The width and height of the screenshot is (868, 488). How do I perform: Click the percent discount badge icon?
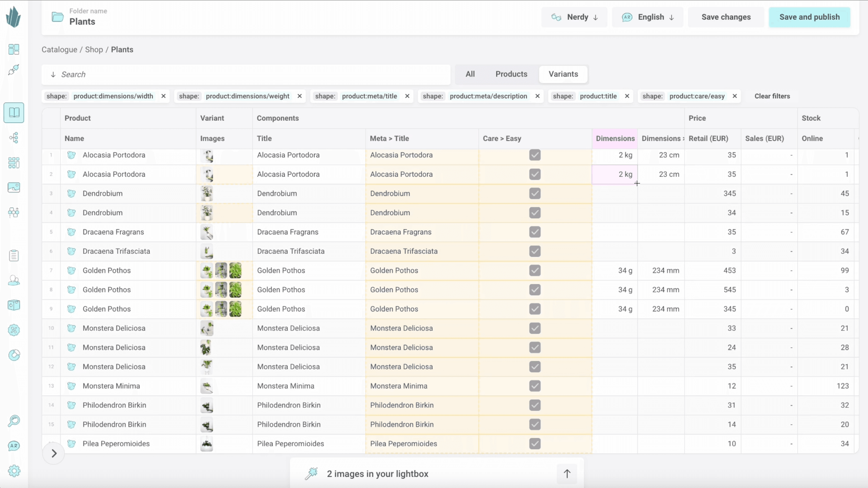14,330
